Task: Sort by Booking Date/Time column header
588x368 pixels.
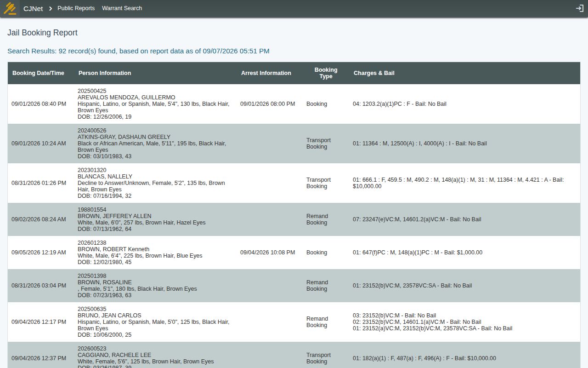Action: (38, 73)
